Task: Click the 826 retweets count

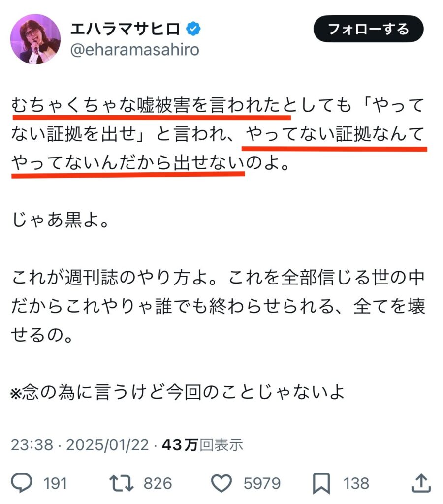Action: [x=158, y=483]
